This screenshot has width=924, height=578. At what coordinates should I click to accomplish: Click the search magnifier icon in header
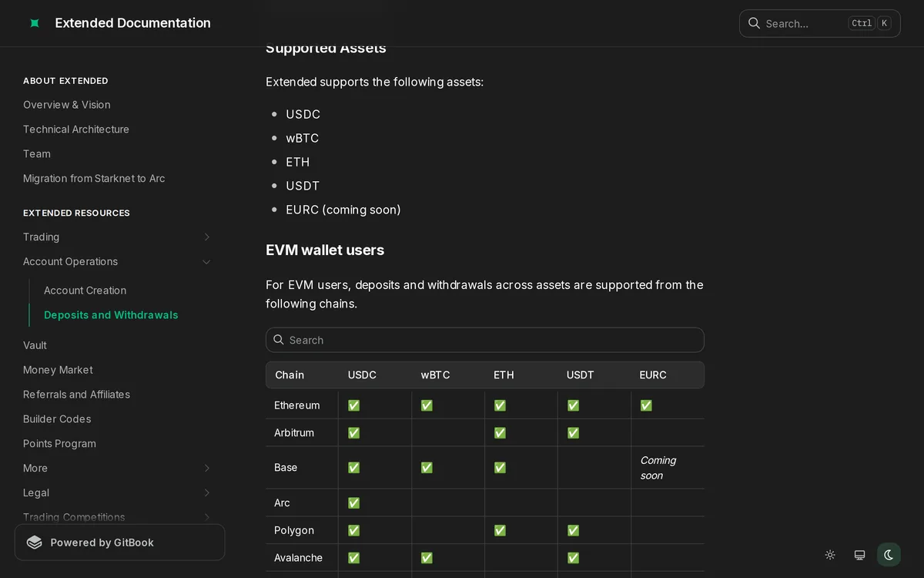754,23
